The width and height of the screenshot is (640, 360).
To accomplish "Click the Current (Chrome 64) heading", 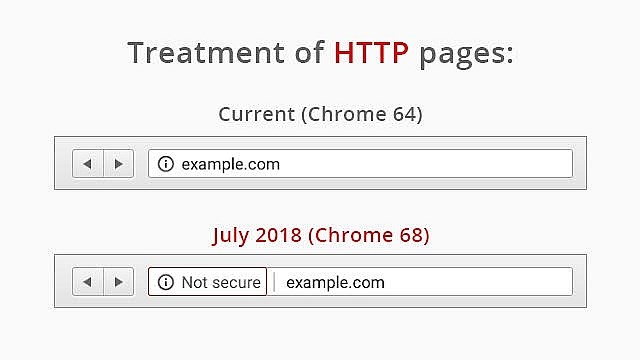I will tap(320, 114).
